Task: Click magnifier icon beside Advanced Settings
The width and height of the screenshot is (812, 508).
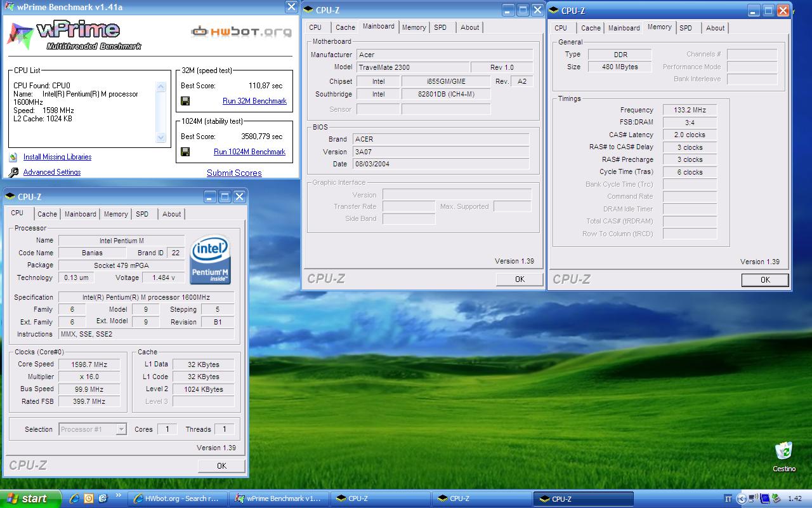Action: pyautogui.click(x=13, y=173)
